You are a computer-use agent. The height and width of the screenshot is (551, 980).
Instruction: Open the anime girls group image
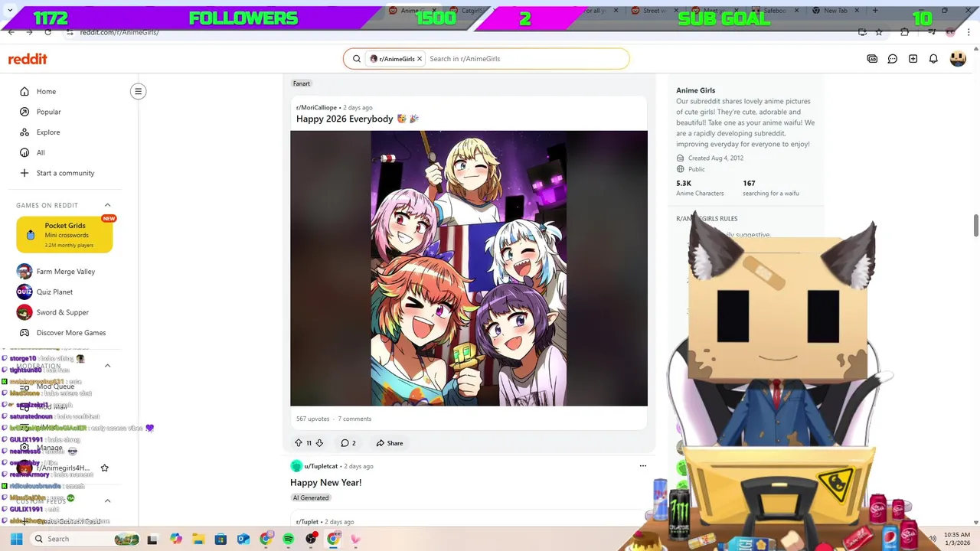pos(469,269)
